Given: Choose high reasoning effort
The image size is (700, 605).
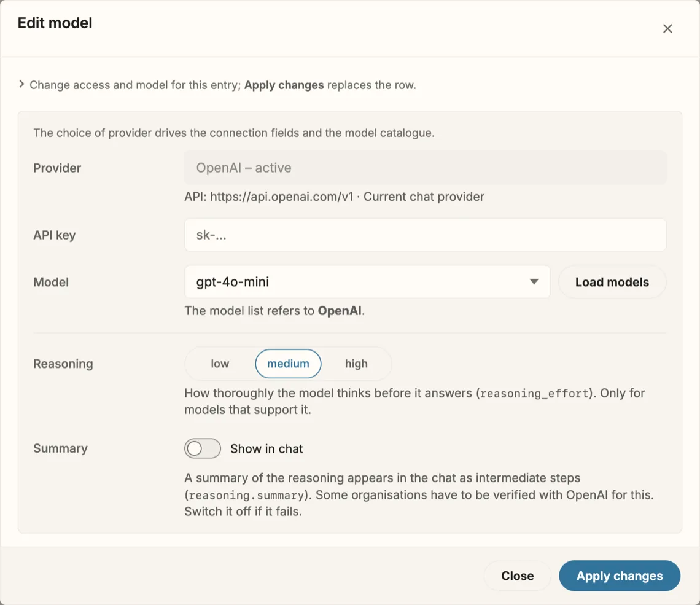Looking at the screenshot, I should point(356,364).
